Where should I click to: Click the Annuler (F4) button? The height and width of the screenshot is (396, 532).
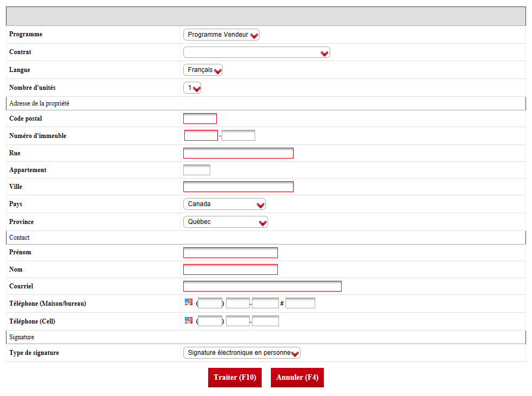click(x=297, y=377)
